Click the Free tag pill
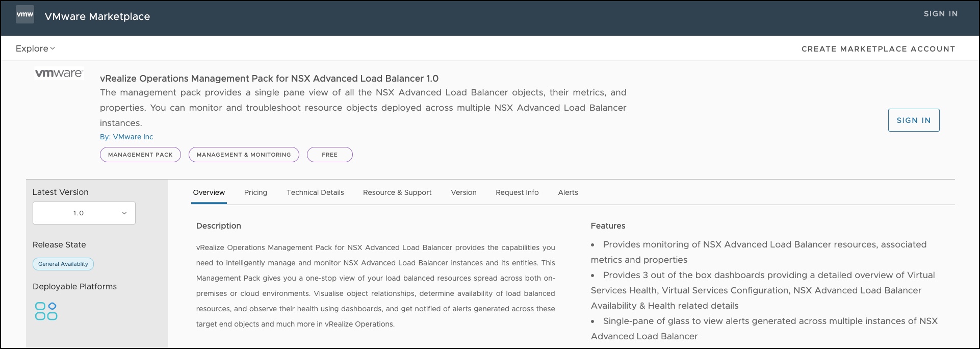Image resolution: width=980 pixels, height=349 pixels. click(x=329, y=155)
